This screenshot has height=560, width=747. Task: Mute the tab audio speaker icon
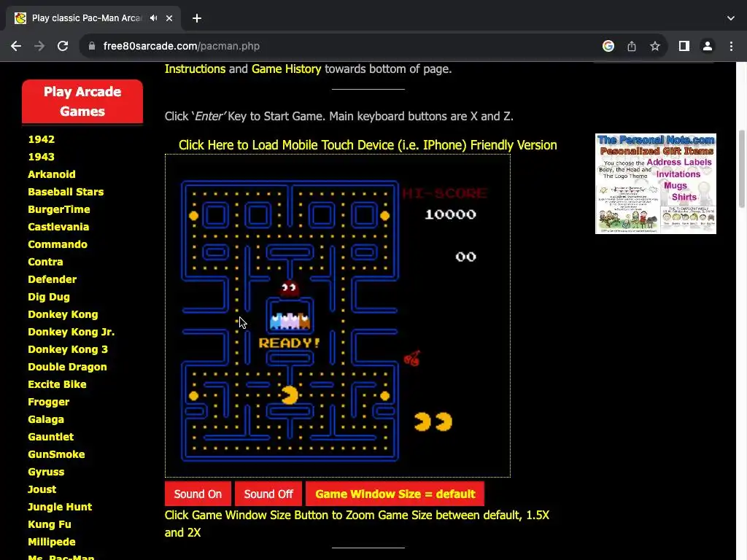coord(153,18)
